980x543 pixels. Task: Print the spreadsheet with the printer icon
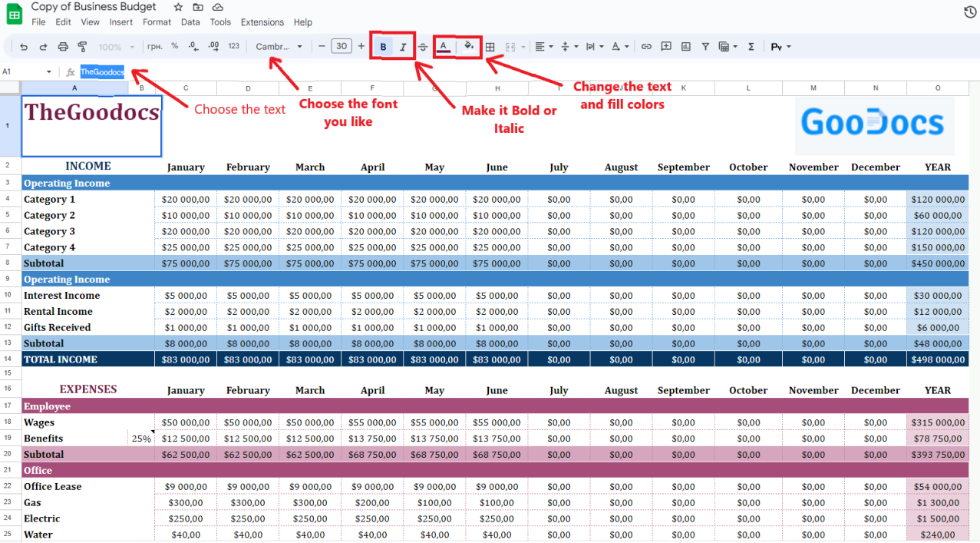pos(63,47)
